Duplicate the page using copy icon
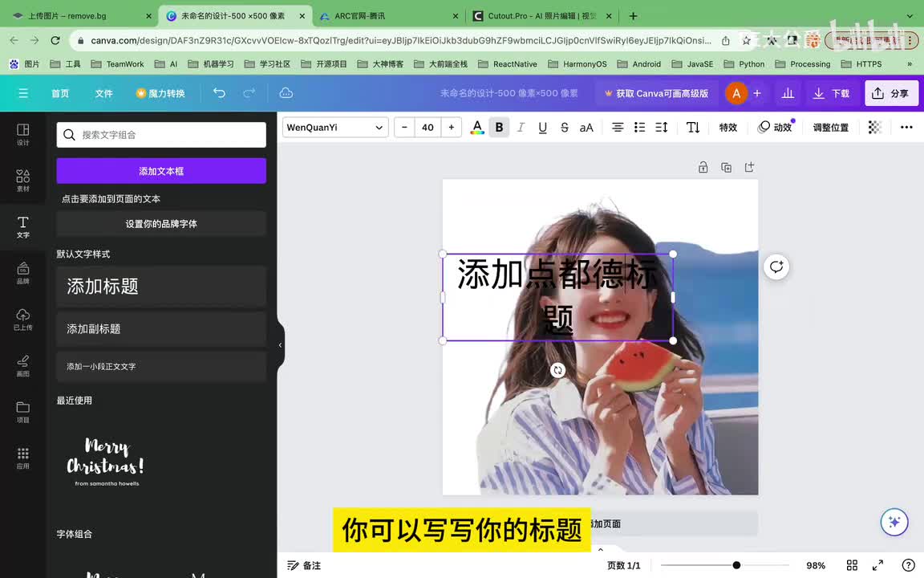This screenshot has width=924, height=578. click(726, 168)
